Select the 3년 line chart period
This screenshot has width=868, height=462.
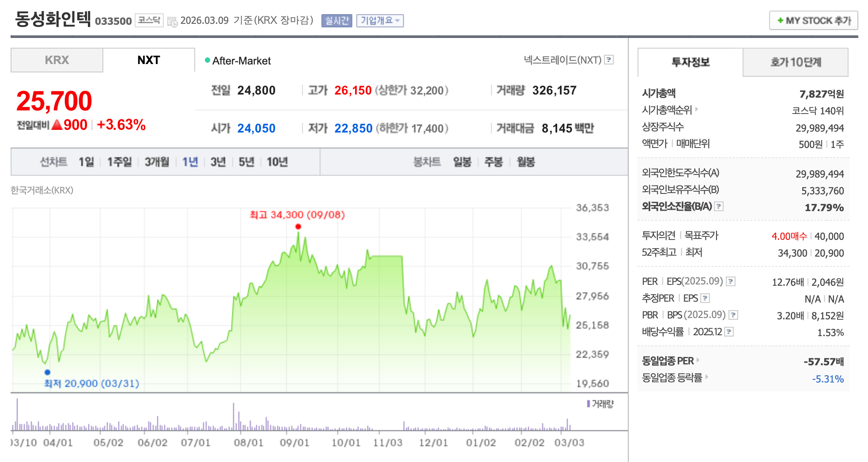tap(218, 162)
